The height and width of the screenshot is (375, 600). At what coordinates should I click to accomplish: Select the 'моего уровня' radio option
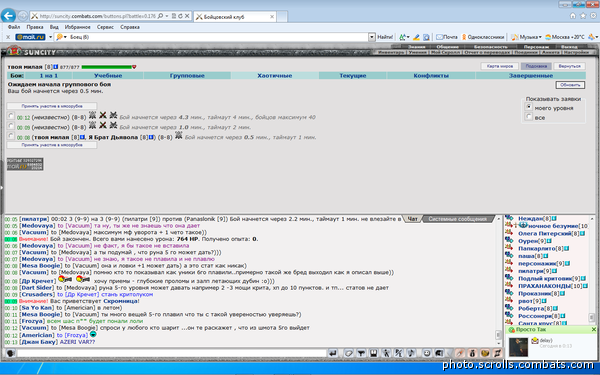[529, 107]
